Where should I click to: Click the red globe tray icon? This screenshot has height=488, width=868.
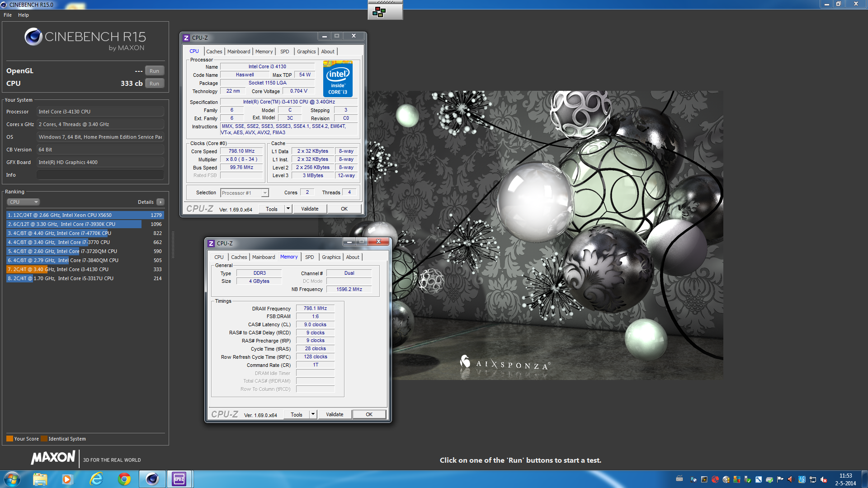tap(715, 479)
